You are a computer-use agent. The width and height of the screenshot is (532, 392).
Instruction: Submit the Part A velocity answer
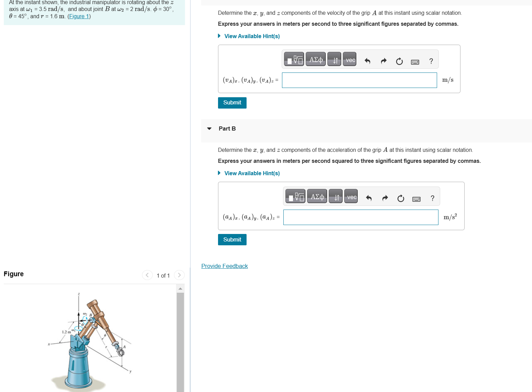[x=232, y=102]
